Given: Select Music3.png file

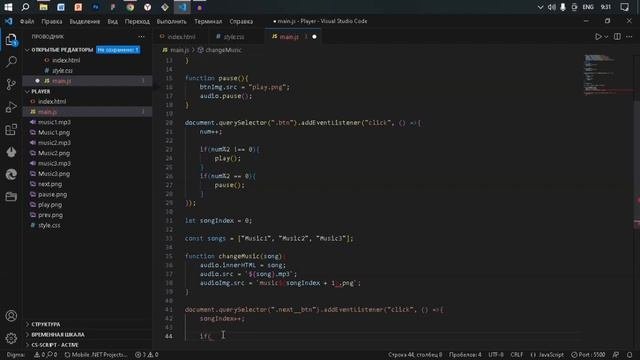Looking at the screenshot, I should tap(54, 173).
